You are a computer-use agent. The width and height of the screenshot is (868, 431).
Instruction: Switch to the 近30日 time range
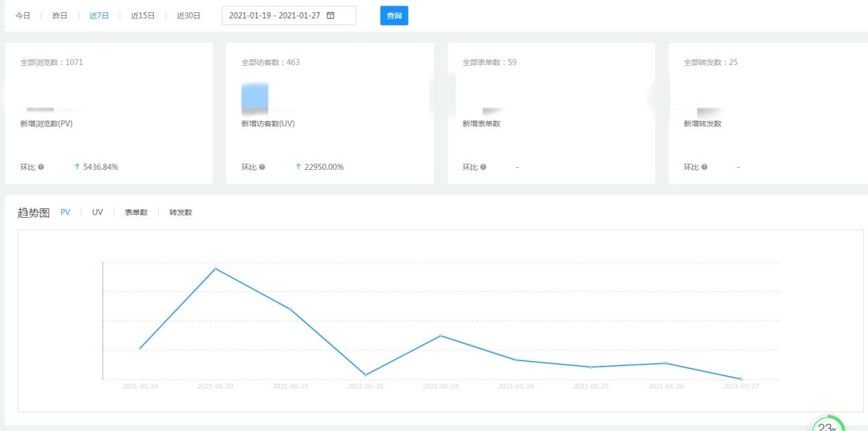[189, 16]
